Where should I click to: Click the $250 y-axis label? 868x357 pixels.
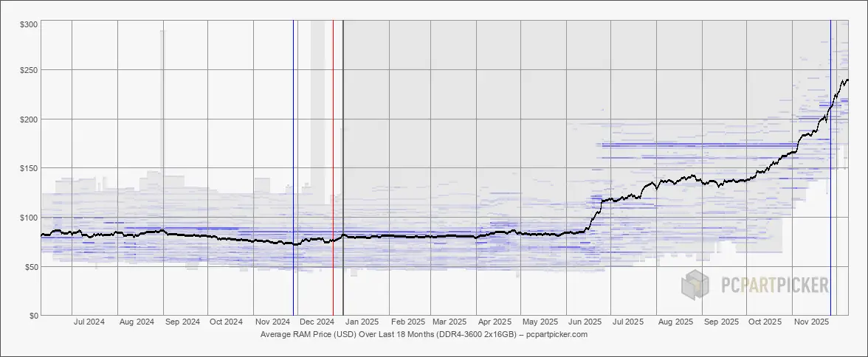coord(29,70)
